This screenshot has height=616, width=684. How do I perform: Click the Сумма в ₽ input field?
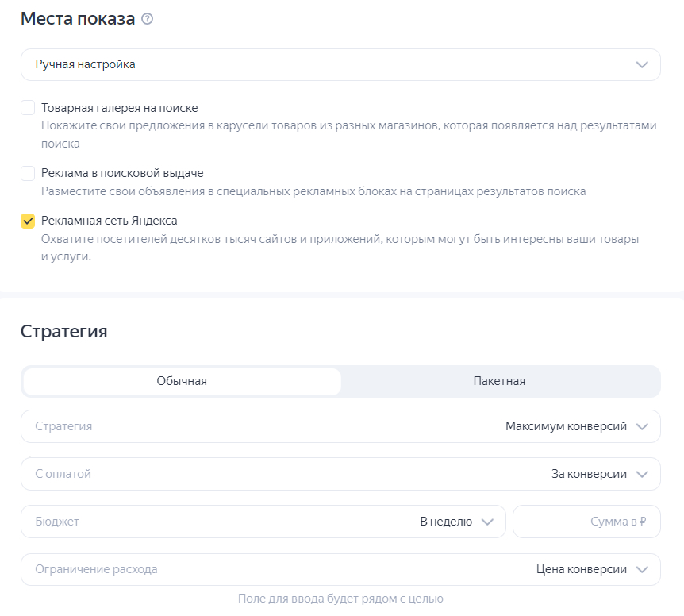pos(586,522)
